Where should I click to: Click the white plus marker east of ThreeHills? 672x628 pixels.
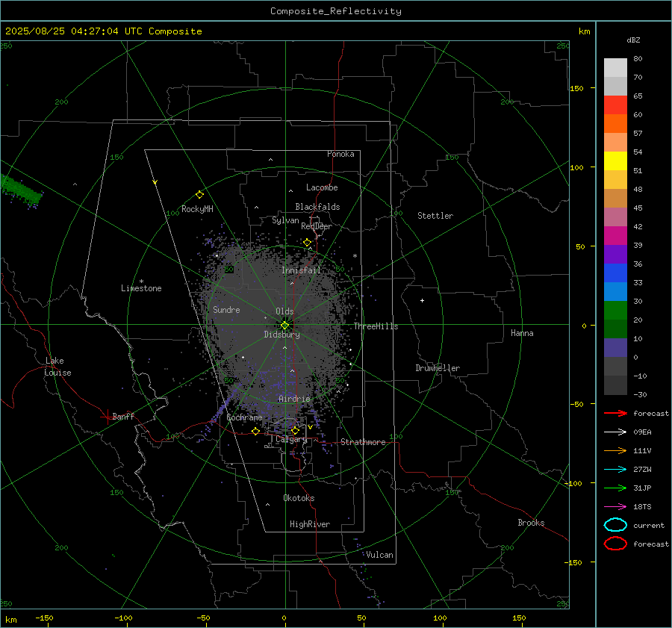coord(422,300)
